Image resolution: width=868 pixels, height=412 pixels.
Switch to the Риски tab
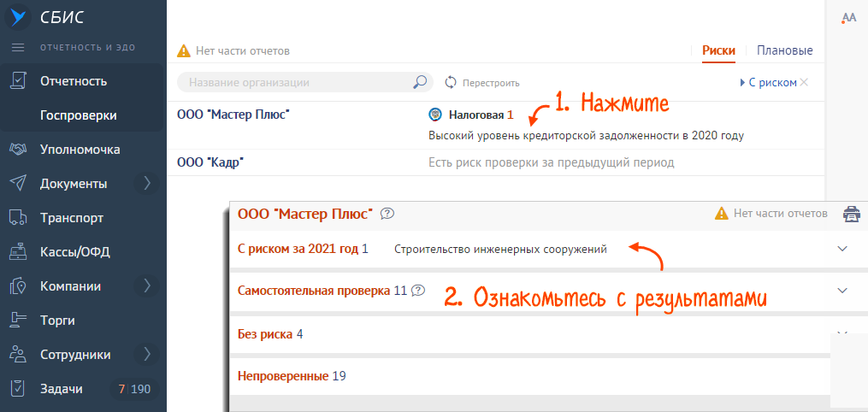[718, 51]
